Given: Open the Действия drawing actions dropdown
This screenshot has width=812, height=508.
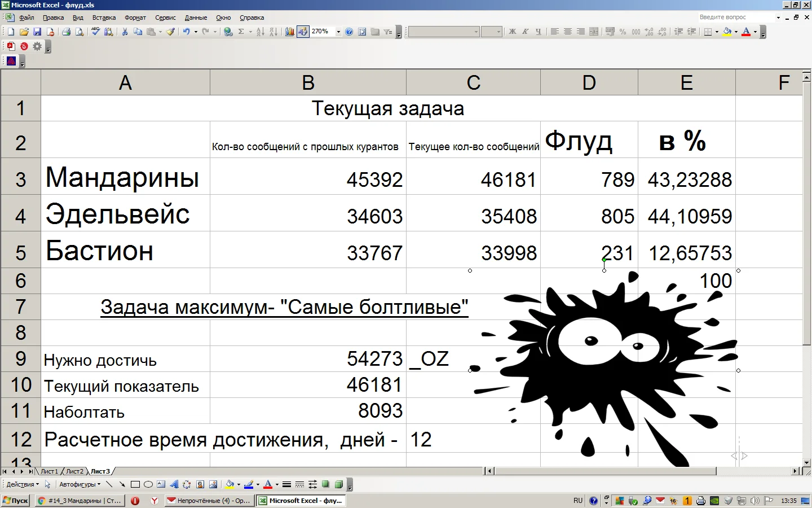Looking at the screenshot, I should click(23, 484).
